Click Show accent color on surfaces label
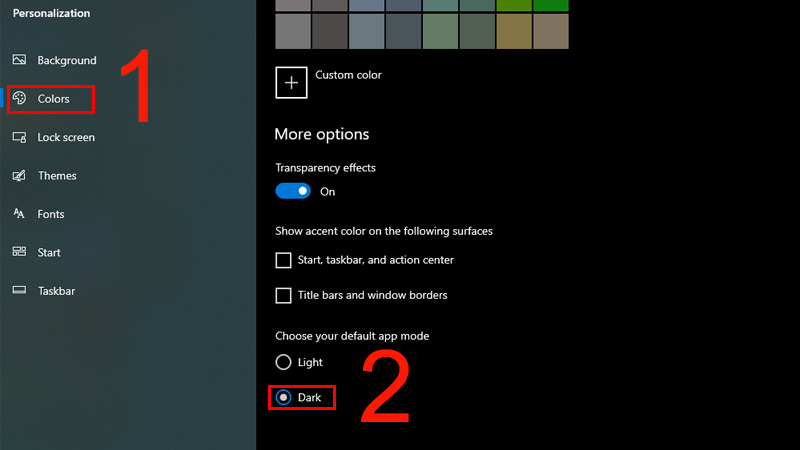 click(x=384, y=231)
